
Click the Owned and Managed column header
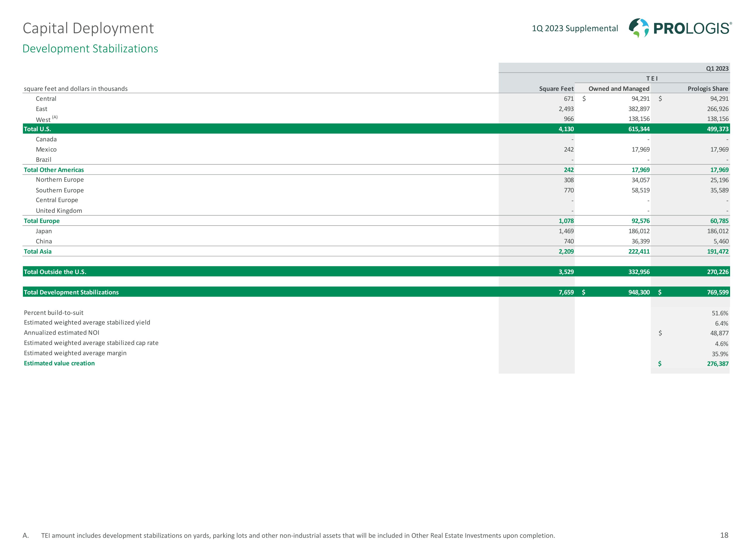(x=619, y=89)
